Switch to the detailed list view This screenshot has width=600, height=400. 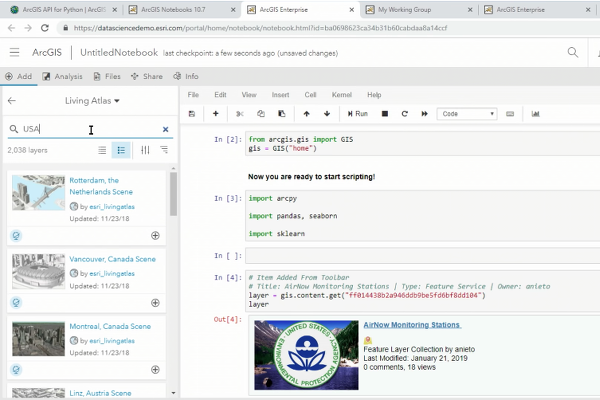point(121,150)
